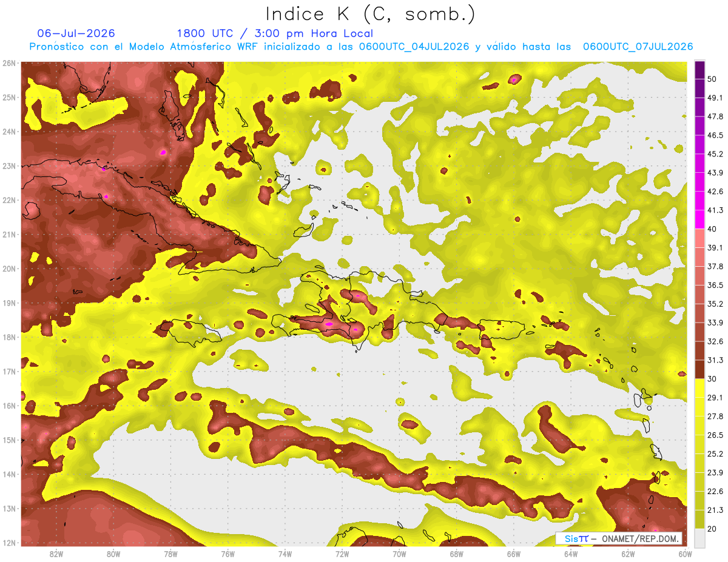The width and height of the screenshot is (728, 562).
Task: Click the date "06-Jul-2026"
Action: click(x=76, y=33)
